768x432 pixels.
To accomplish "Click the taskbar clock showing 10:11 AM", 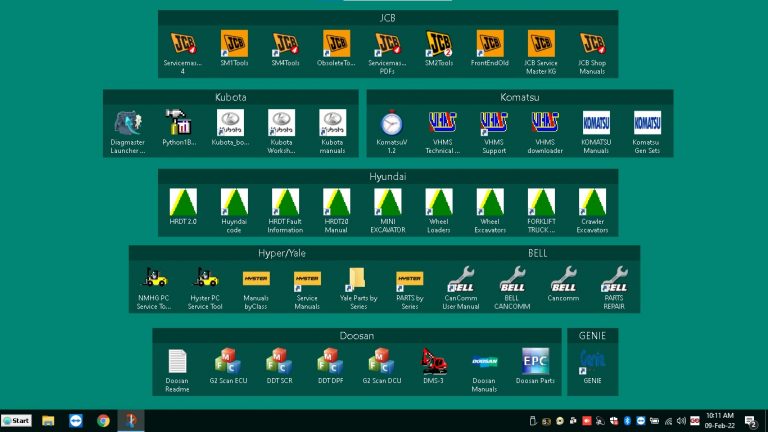I will 719,421.
